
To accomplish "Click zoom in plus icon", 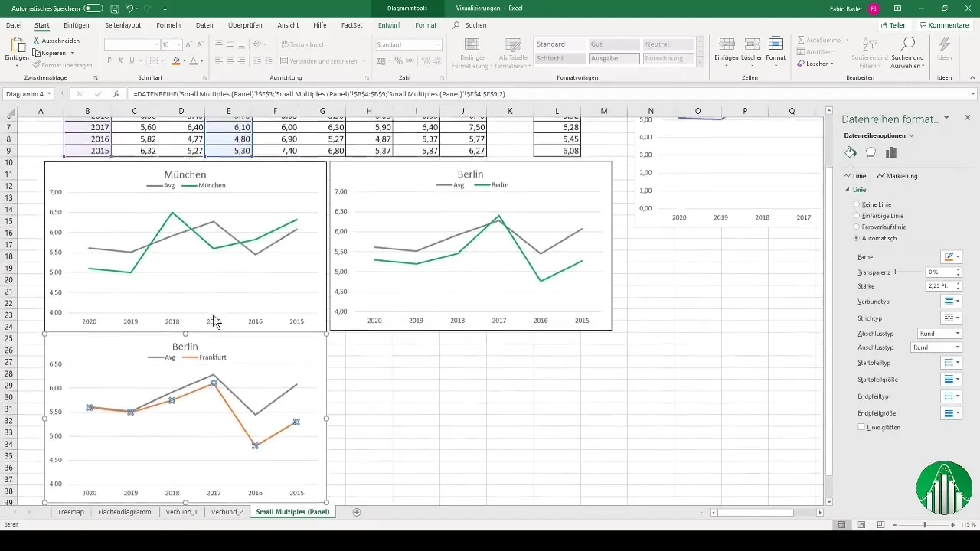I will coord(953,525).
